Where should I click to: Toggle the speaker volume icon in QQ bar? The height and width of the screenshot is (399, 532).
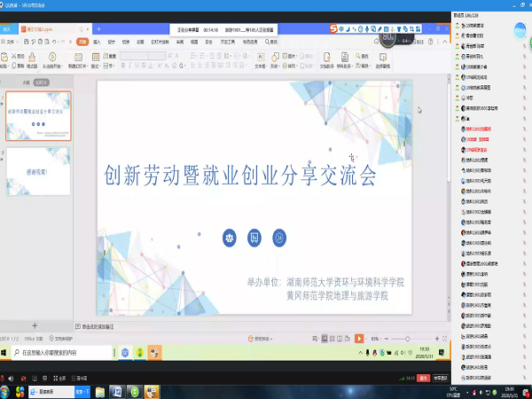click(x=12, y=379)
